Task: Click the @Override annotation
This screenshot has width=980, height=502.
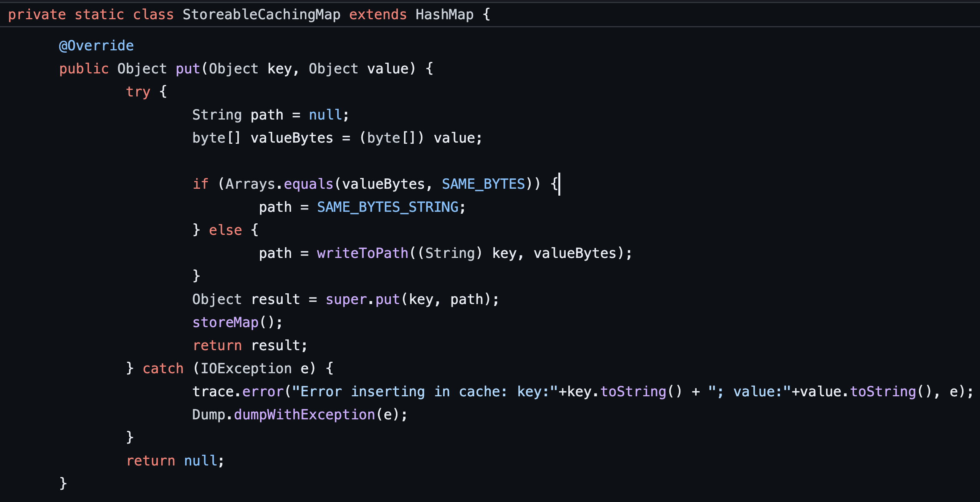Action: (96, 46)
